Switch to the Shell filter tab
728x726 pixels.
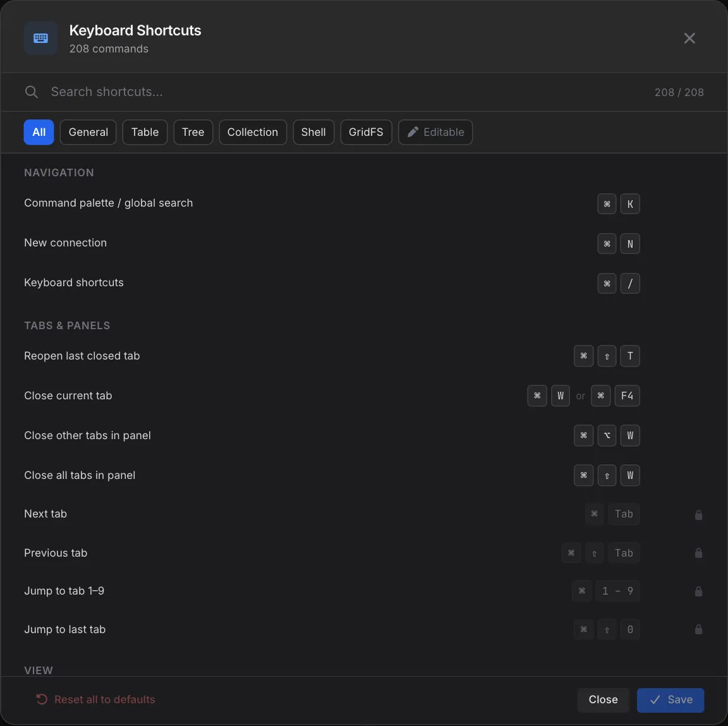click(313, 132)
